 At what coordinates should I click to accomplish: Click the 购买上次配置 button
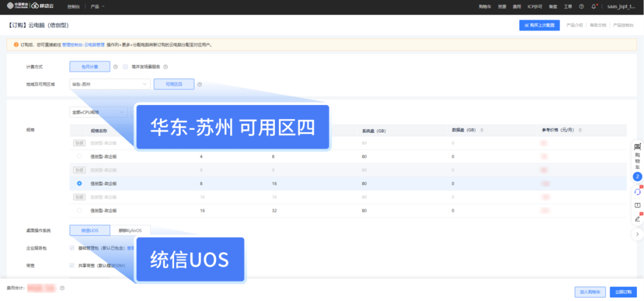539,25
